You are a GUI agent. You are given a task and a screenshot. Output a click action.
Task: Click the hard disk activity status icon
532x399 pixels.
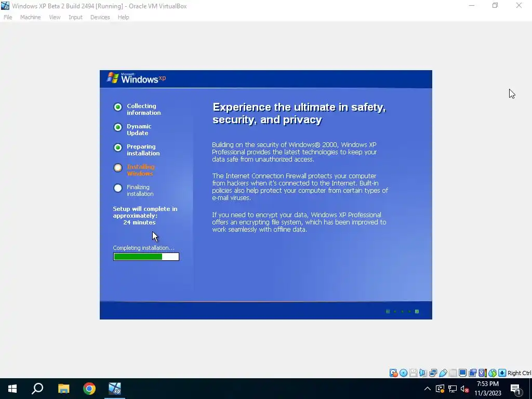[394, 373]
